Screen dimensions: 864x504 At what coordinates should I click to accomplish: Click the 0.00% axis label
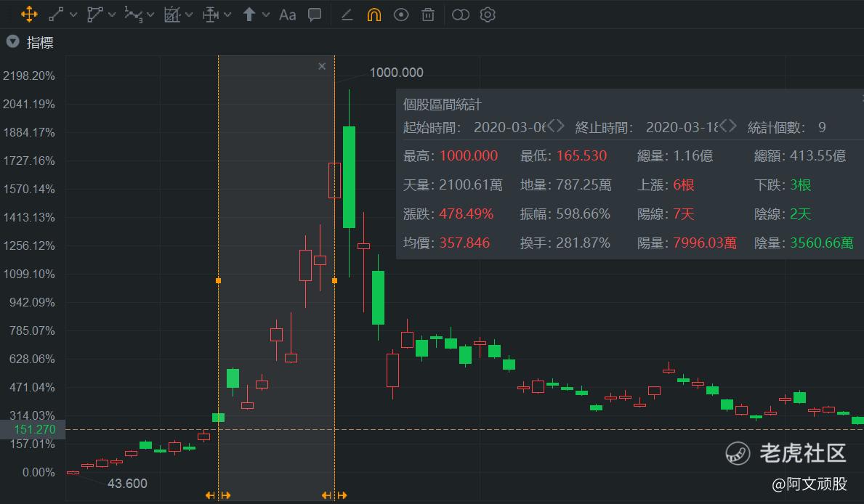[38, 472]
